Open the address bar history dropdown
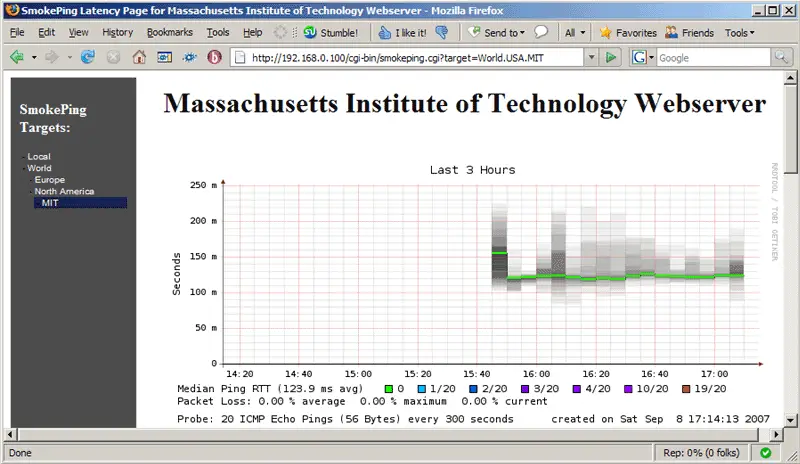800x464 pixels. tap(591, 58)
